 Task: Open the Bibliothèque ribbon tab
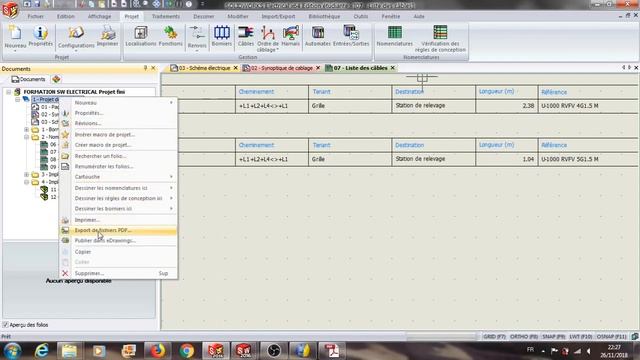tap(324, 16)
